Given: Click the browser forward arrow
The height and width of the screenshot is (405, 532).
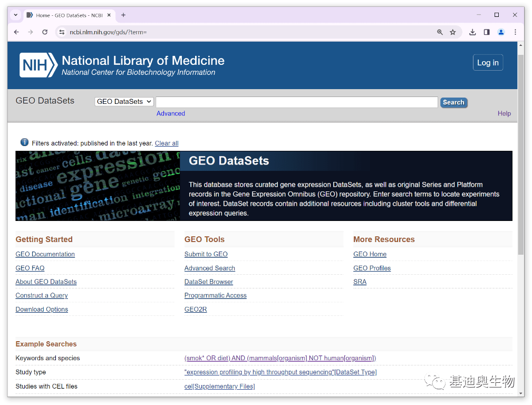Looking at the screenshot, I should [x=31, y=32].
